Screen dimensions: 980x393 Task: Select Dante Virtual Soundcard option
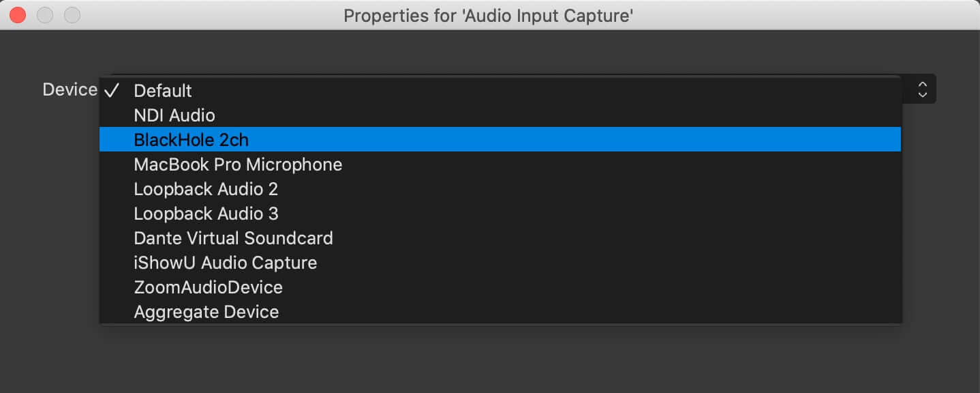pyautogui.click(x=500, y=238)
